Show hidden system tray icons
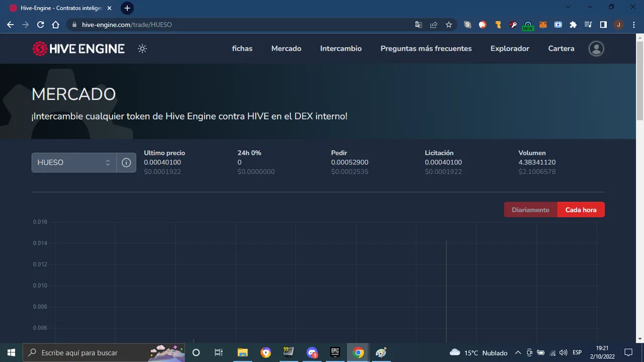 [518, 352]
